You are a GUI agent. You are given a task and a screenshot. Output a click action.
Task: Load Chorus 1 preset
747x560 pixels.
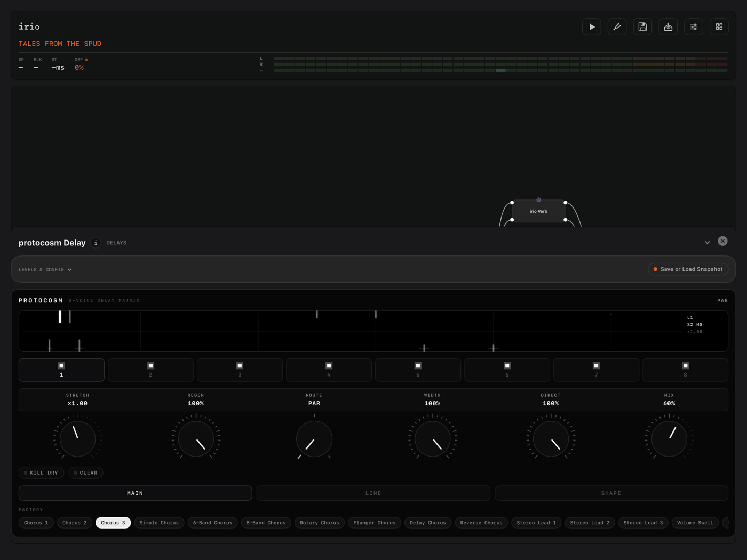tap(36, 523)
